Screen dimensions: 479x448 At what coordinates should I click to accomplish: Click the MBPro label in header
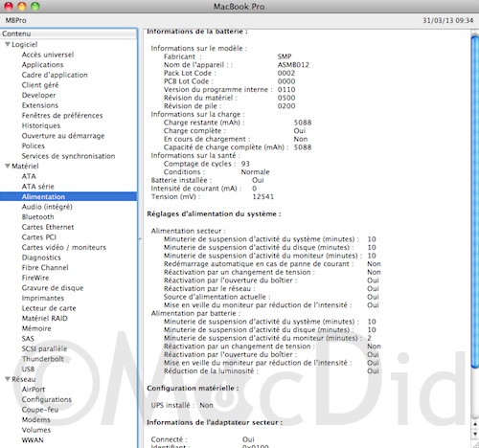[15, 20]
